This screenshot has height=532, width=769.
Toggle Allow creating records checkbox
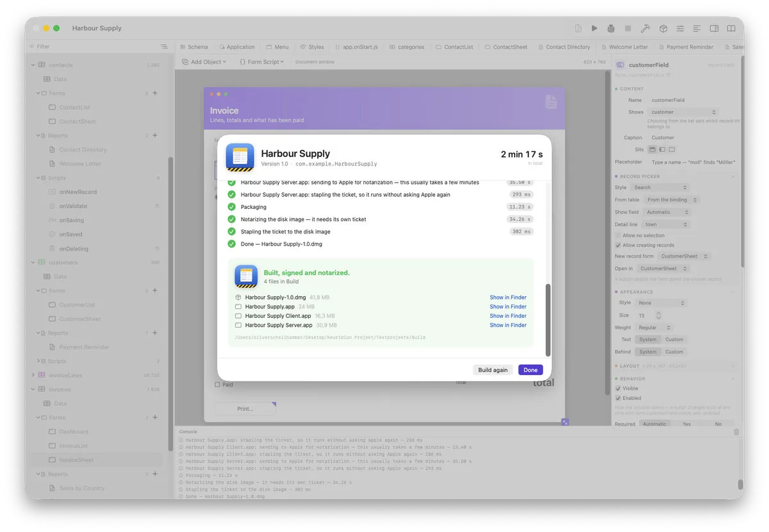(618, 245)
